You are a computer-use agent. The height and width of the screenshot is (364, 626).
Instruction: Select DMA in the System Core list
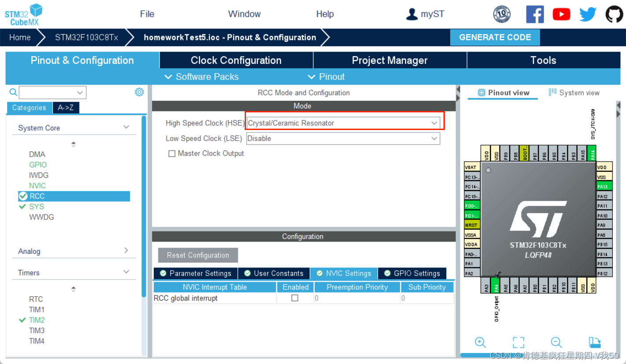37,154
